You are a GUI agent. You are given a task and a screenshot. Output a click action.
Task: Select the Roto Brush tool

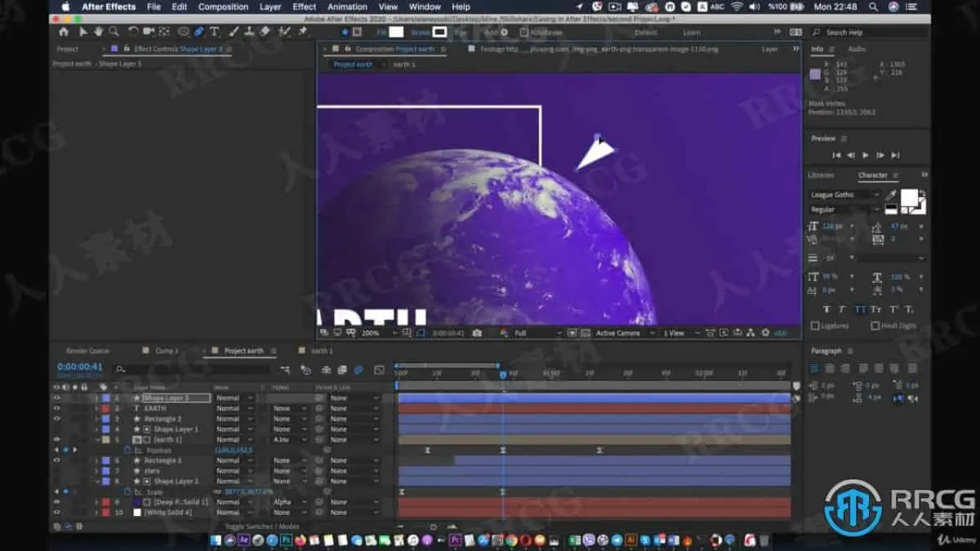[x=283, y=32]
